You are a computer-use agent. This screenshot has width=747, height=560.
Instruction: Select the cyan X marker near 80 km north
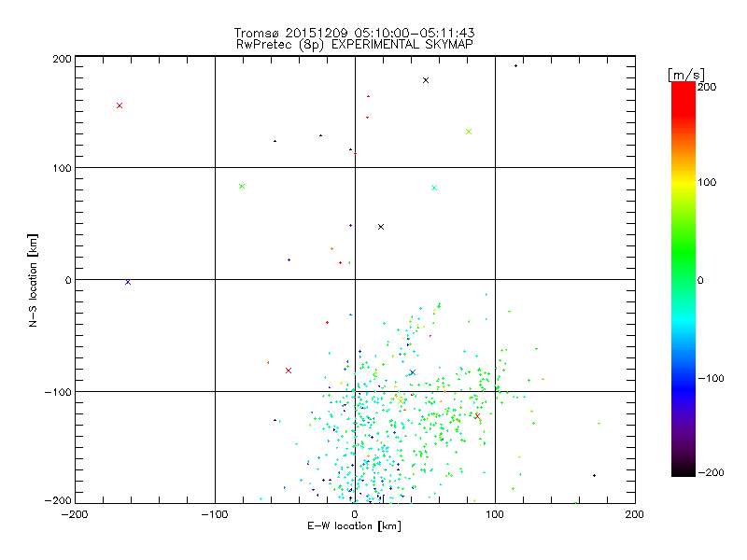tap(434, 188)
